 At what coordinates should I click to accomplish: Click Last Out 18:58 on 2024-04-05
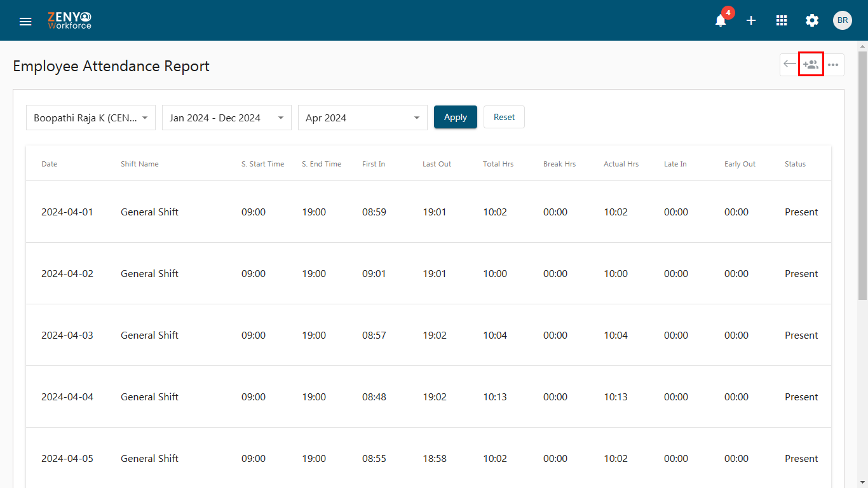coord(435,459)
